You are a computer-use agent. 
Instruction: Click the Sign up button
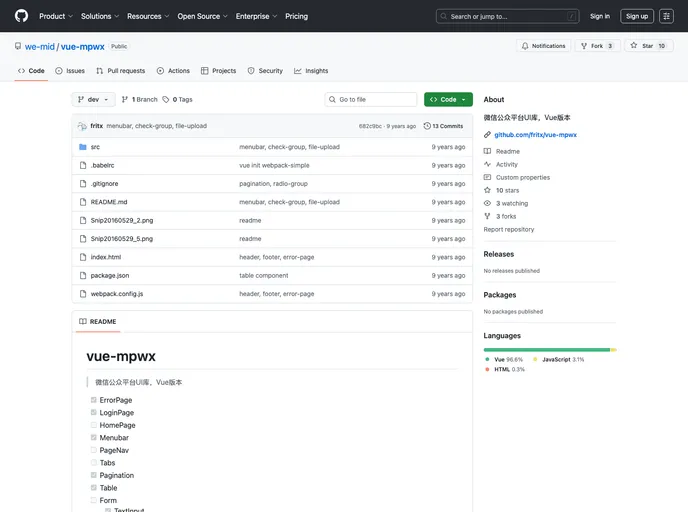coord(637,16)
